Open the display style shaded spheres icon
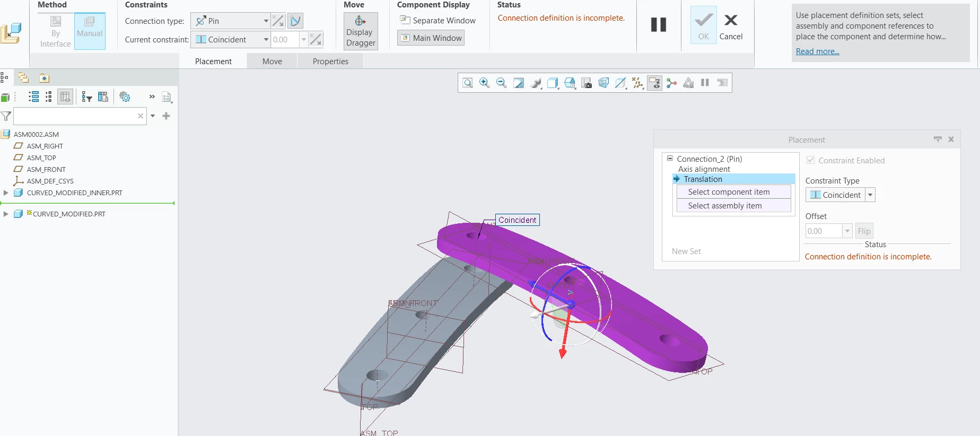The image size is (980, 436). 536,83
